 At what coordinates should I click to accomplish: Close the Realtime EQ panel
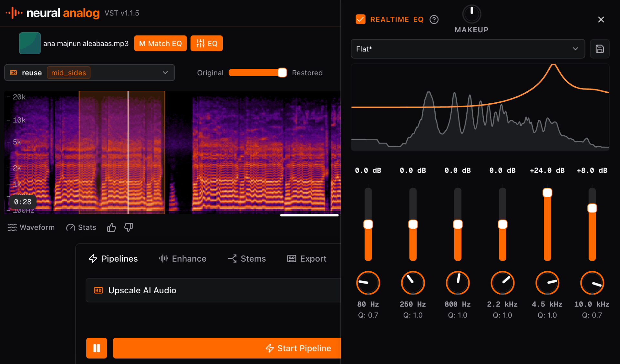tap(601, 19)
